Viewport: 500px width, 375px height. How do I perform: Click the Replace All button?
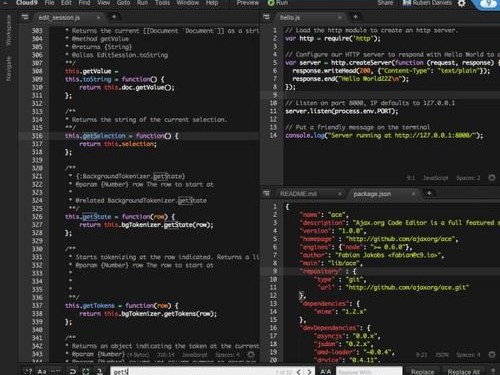tap(464, 371)
